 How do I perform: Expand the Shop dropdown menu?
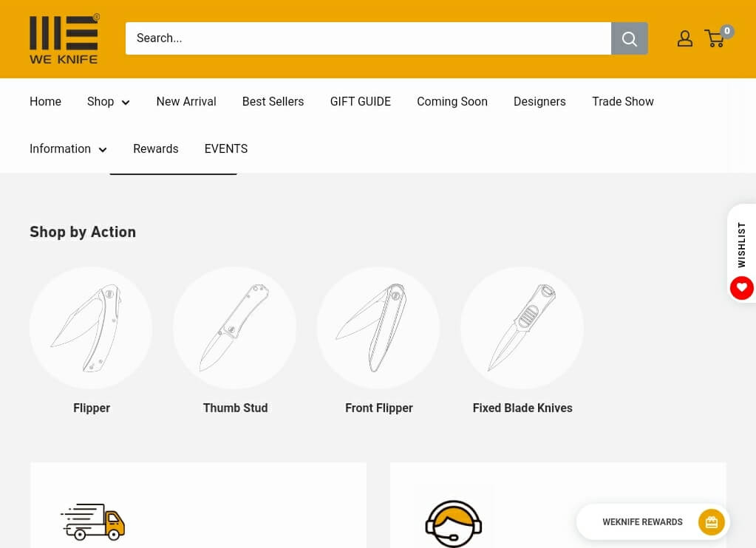109,102
